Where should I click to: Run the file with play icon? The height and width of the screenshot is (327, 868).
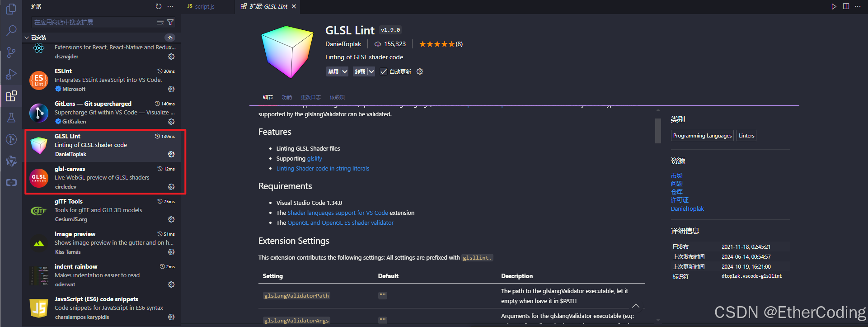pyautogui.click(x=834, y=6)
